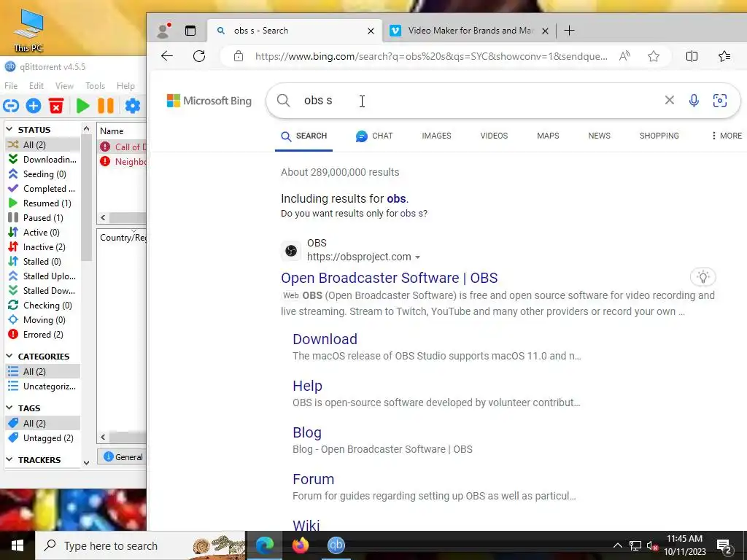Collapse the CATEGORIES section
Image resolution: width=747 pixels, height=560 pixels.
coord(9,356)
